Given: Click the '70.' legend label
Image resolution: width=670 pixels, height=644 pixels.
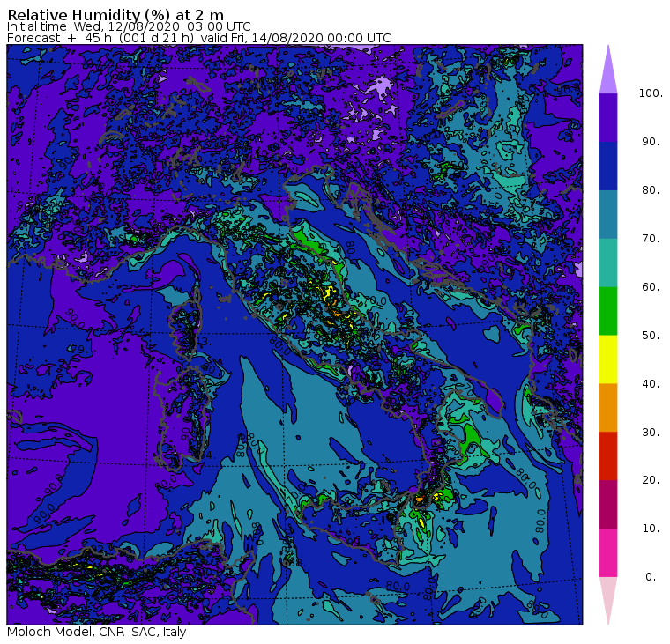Looking at the screenshot, I should point(651,238).
